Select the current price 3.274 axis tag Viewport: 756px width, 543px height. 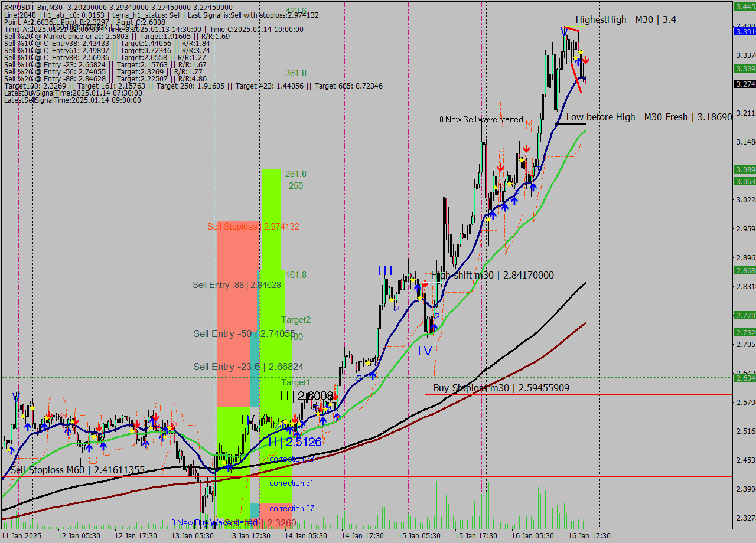(744, 84)
